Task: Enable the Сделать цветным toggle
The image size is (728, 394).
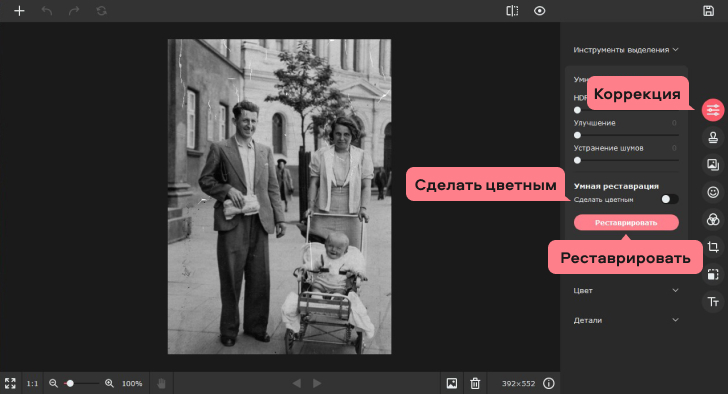Action: (x=670, y=199)
